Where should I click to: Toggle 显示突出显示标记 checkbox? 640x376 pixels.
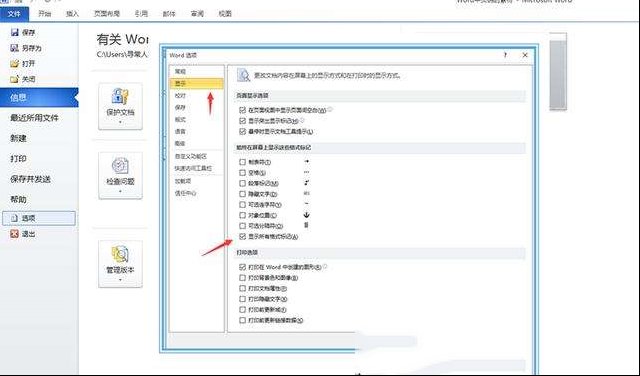pos(242,121)
